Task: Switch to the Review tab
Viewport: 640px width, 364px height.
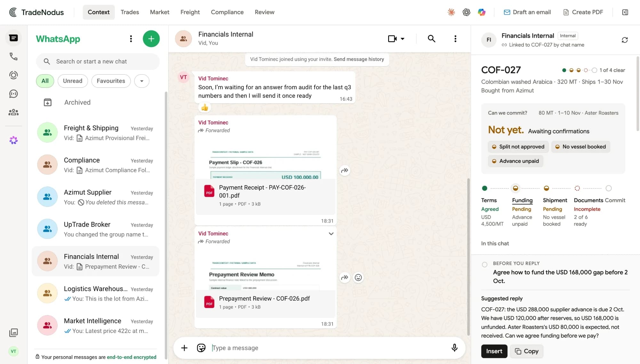Action: tap(264, 12)
